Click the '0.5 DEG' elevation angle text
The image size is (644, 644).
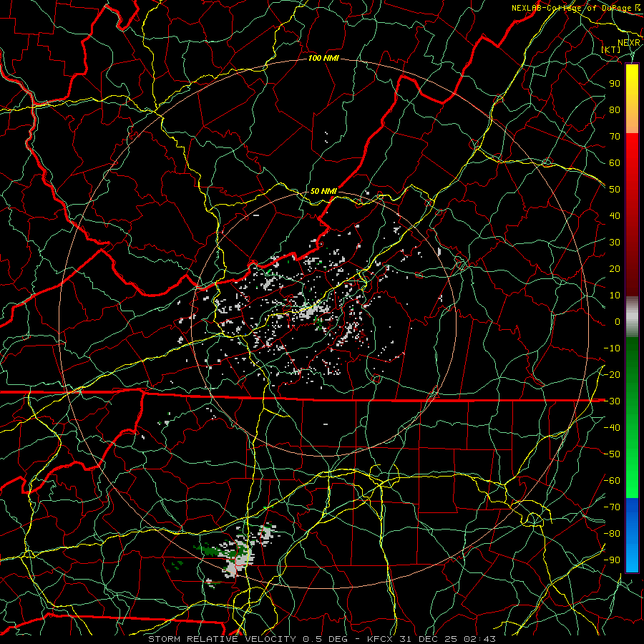point(326,639)
